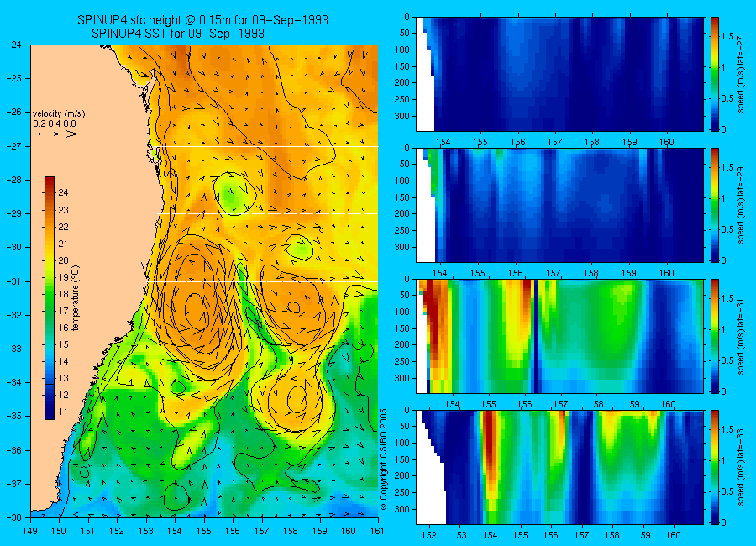Click the 24 tick on the temperature color bar
Screen dimensions: 756x546
[63, 193]
